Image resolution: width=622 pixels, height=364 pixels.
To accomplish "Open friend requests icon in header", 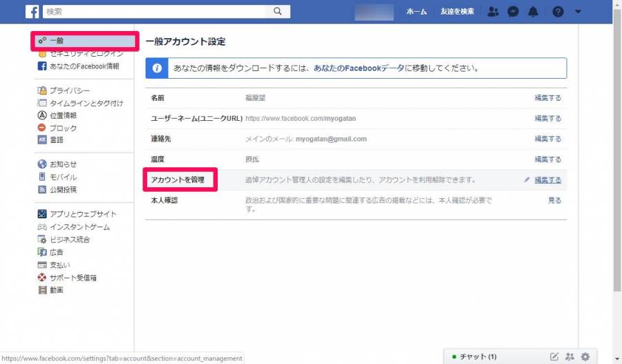I will [x=493, y=12].
